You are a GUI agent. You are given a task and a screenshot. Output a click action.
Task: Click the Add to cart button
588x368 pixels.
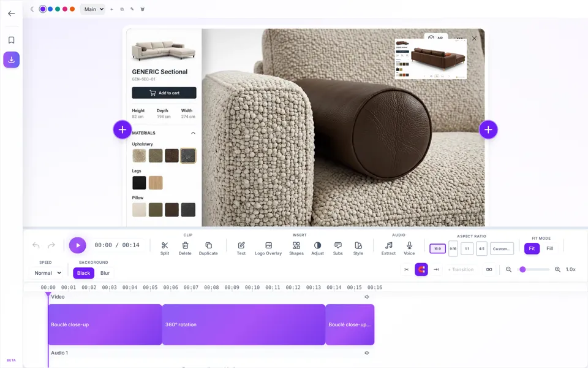164,93
